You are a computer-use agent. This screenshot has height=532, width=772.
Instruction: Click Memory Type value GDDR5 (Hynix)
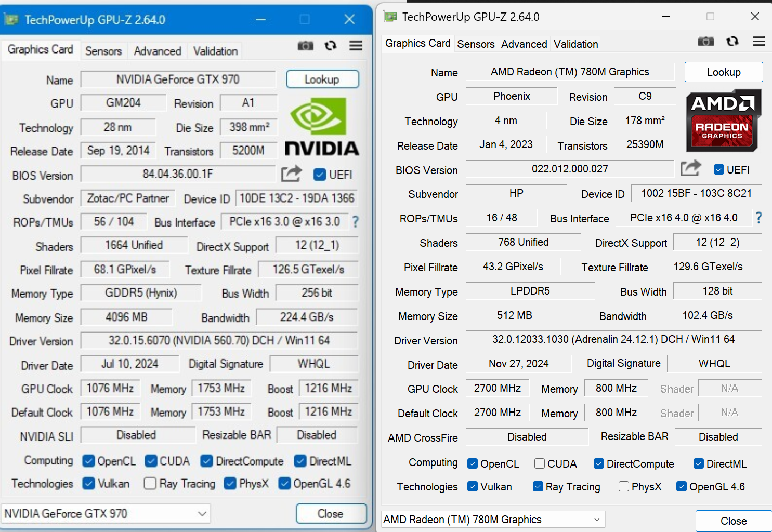[x=141, y=293]
